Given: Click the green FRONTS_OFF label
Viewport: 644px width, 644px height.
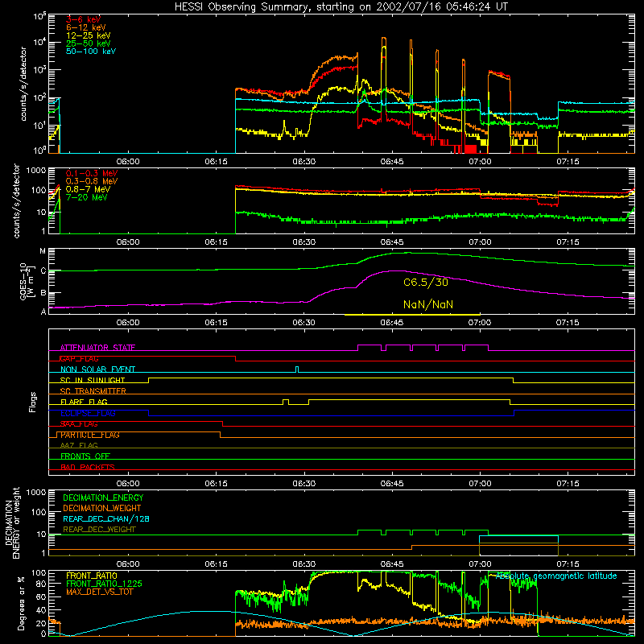Looking at the screenshot, I should [85, 456].
